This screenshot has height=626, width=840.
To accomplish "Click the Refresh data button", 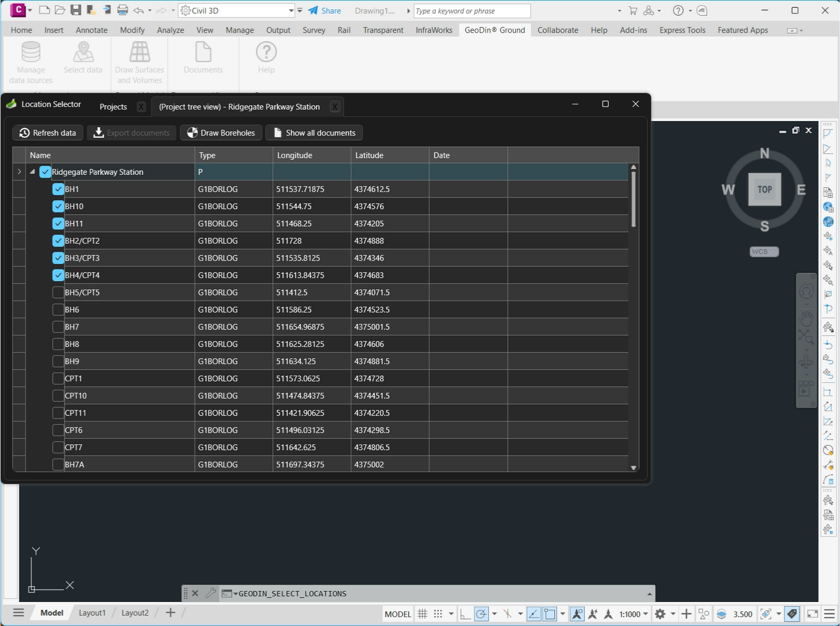I will click(48, 133).
